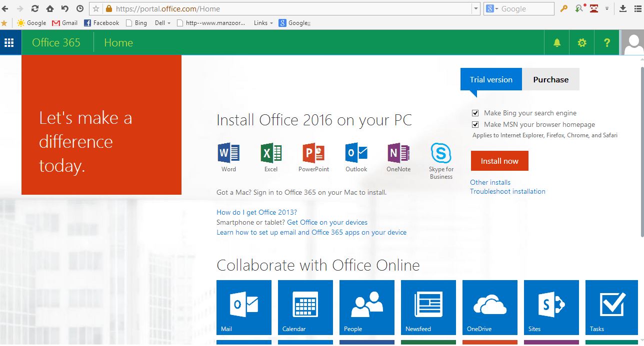Open the Troubleshoot installation link

[x=507, y=191]
